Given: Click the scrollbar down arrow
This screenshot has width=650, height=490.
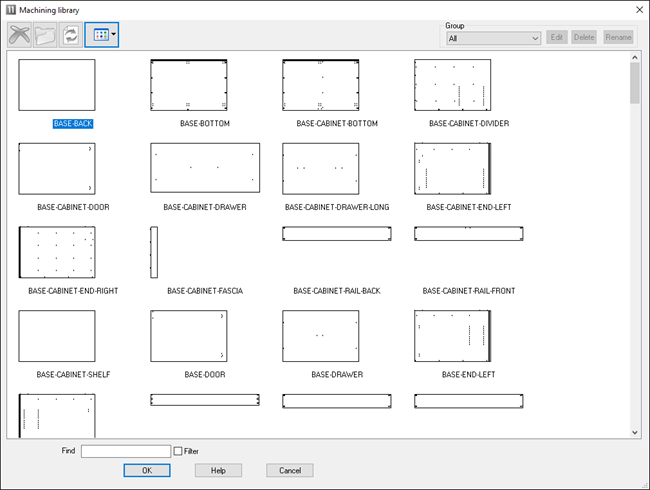Looking at the screenshot, I should (x=635, y=431).
